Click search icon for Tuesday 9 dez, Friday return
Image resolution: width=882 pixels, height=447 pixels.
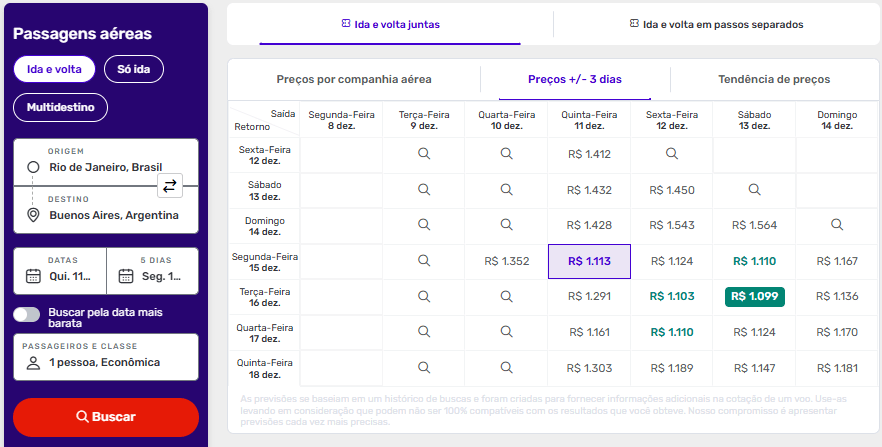tap(424, 154)
